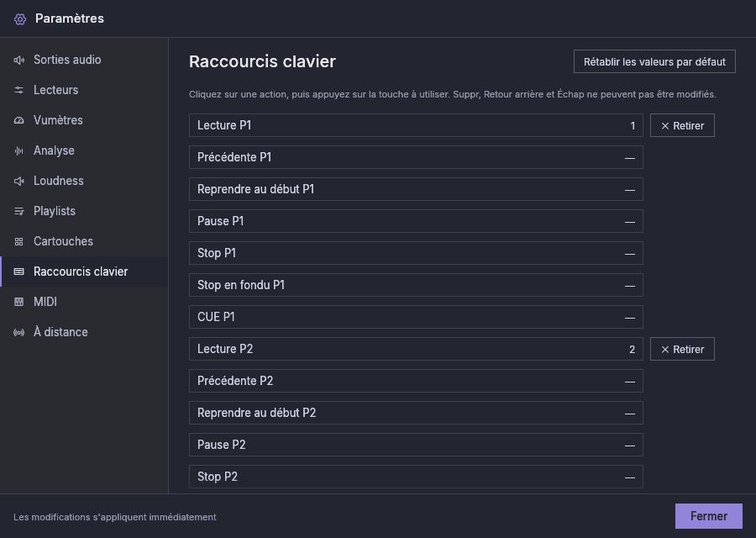Click the X icon in Lecture P1 Retirer
Image resolution: width=756 pixels, height=538 pixels.
pos(665,126)
